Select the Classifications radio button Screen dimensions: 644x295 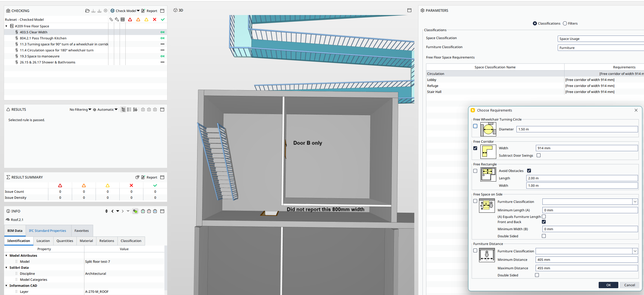pyautogui.click(x=535, y=24)
